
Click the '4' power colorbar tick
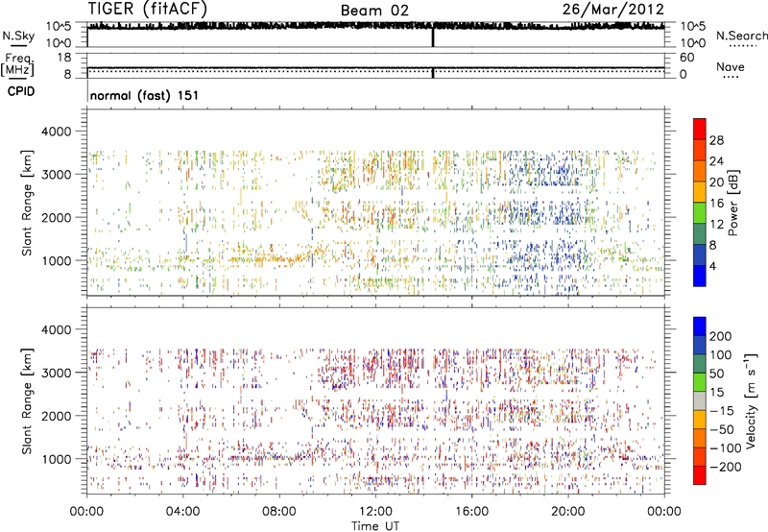pos(712,266)
